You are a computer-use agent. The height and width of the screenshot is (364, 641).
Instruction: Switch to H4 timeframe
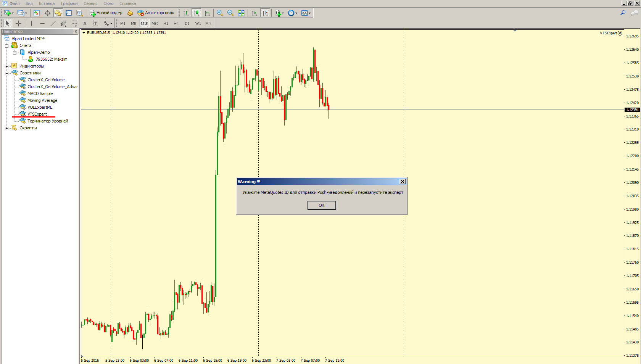pos(176,23)
